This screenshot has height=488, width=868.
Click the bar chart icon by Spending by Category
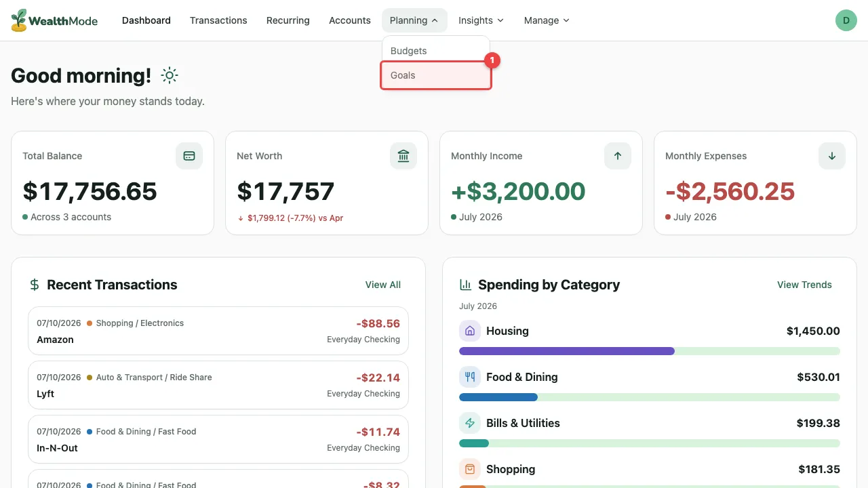point(465,285)
